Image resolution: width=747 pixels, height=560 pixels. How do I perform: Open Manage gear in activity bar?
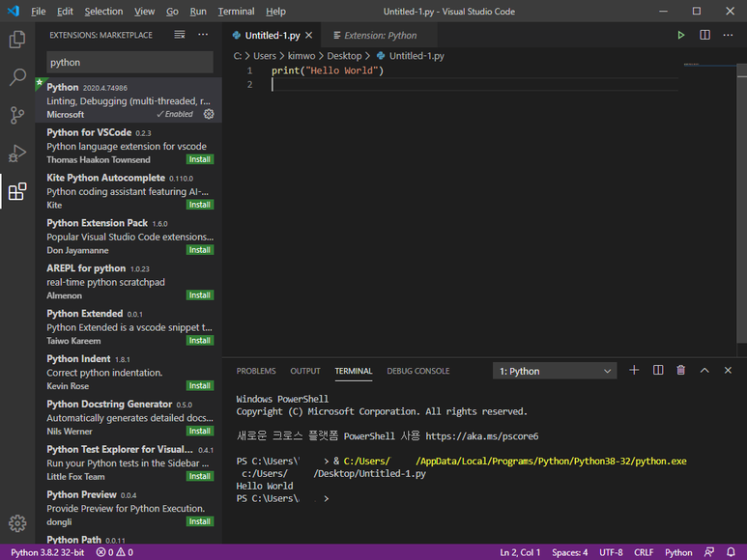click(17, 523)
